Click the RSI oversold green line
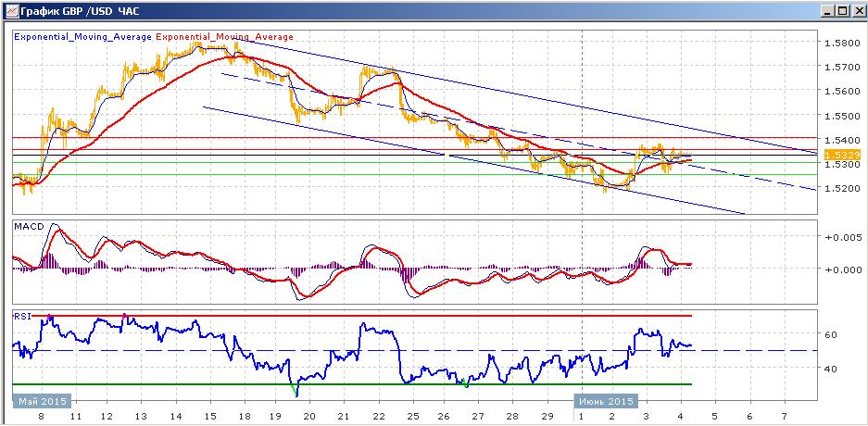868x426 pixels. point(352,384)
